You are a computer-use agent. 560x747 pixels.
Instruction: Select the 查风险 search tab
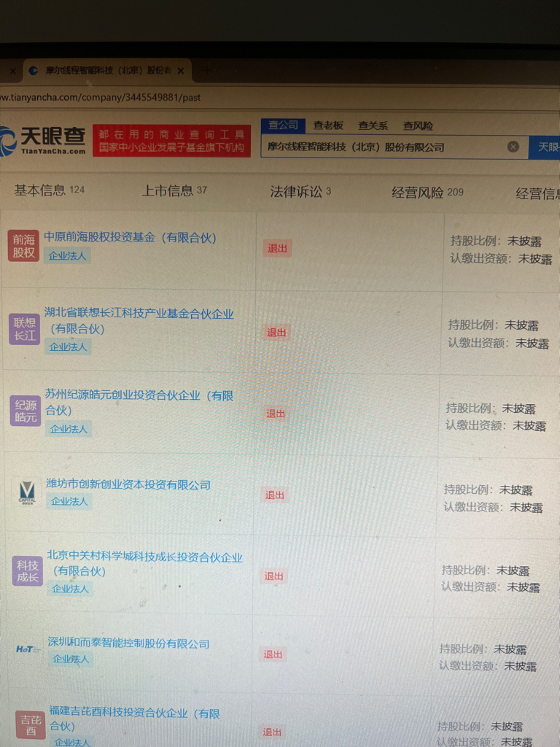point(418,125)
